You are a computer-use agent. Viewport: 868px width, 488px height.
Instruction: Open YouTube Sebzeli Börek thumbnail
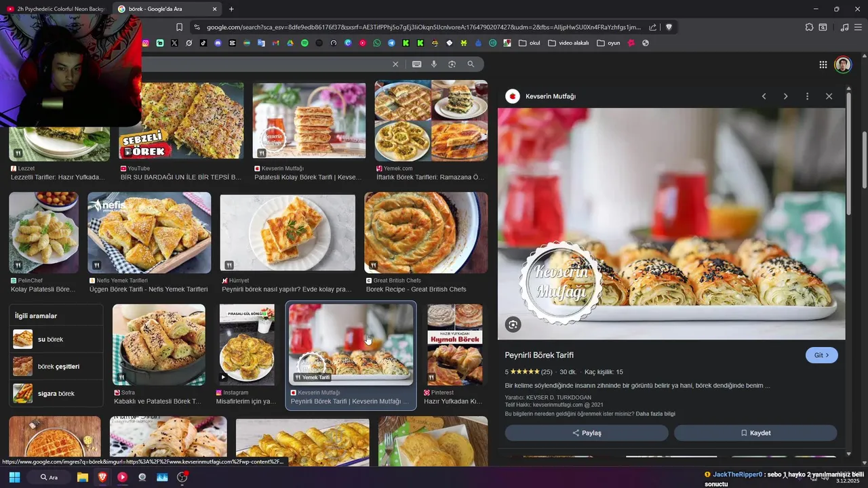181,121
